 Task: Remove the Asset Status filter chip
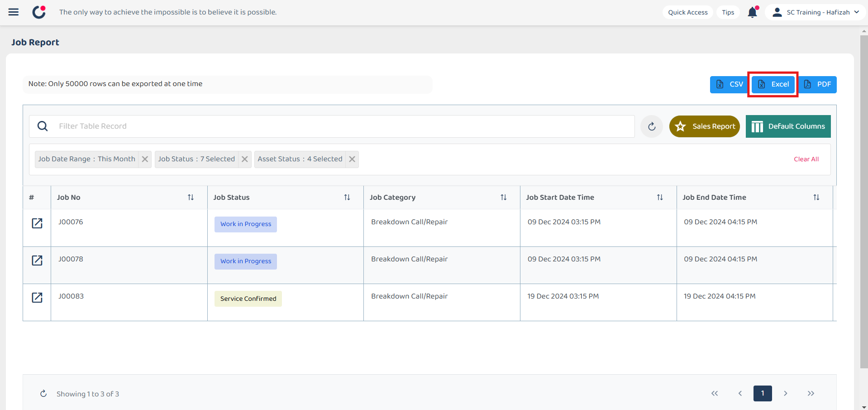click(352, 159)
